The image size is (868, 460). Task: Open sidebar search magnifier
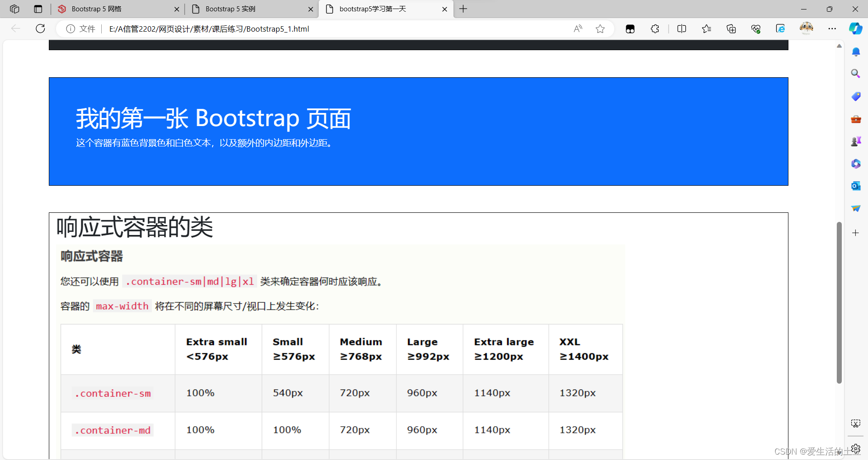click(856, 74)
